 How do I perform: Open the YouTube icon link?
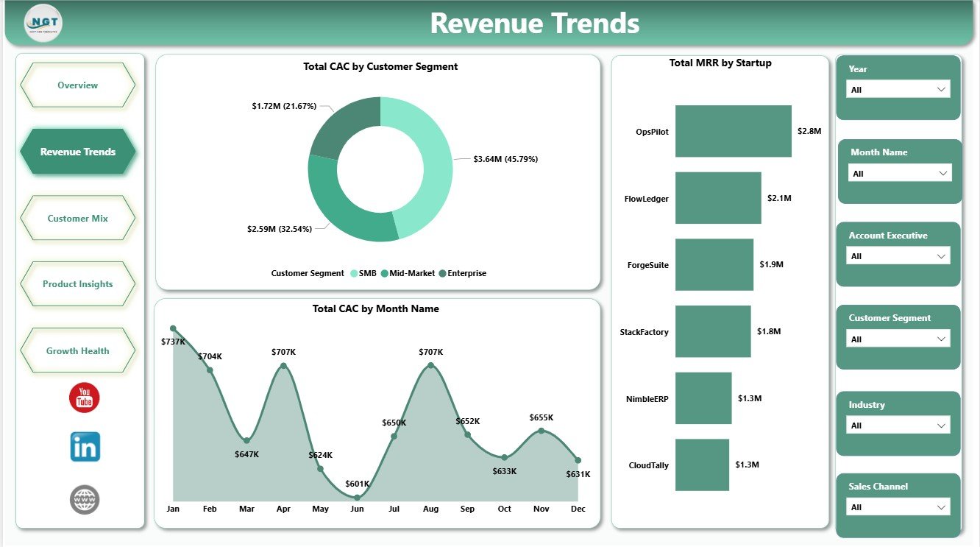85,398
